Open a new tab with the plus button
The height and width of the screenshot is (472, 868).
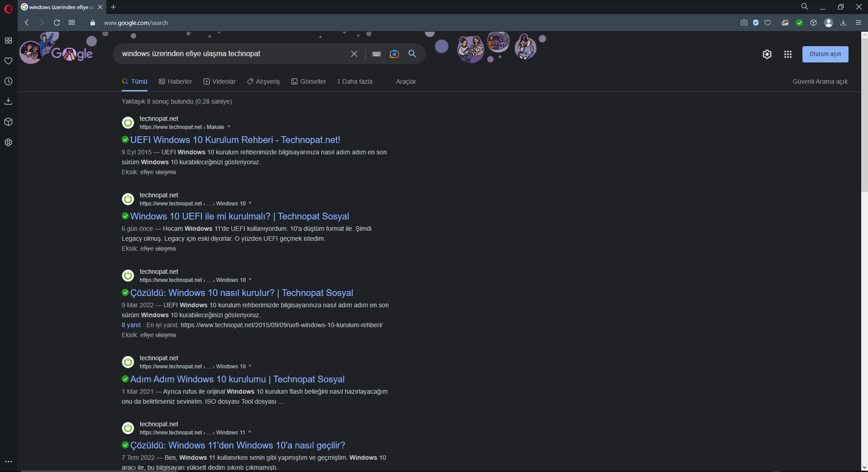click(114, 7)
